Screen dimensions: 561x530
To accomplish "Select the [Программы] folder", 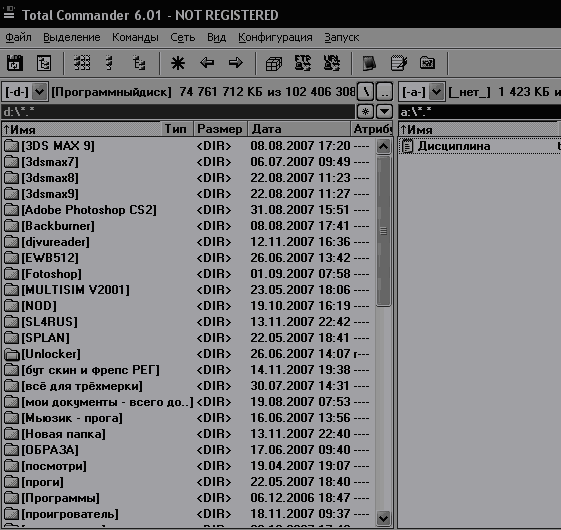I will 188,498.
